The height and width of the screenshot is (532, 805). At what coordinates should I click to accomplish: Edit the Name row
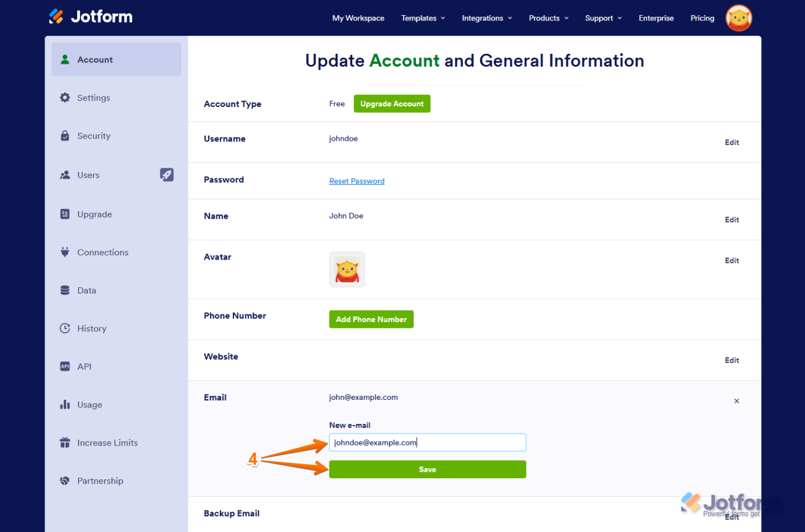[732, 219]
